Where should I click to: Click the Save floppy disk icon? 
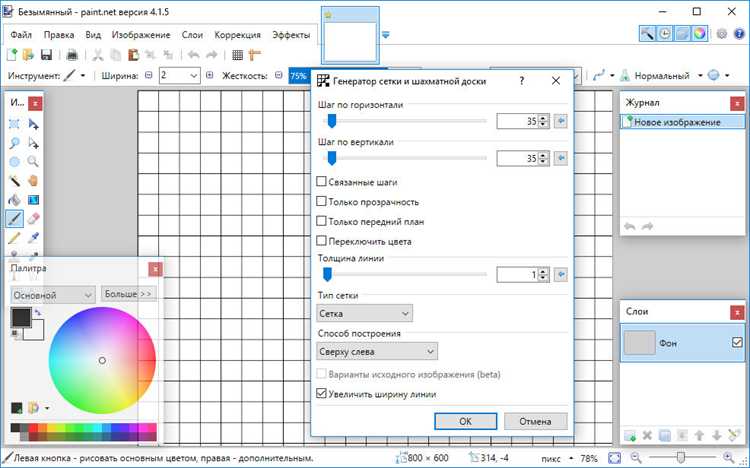tap(46, 55)
